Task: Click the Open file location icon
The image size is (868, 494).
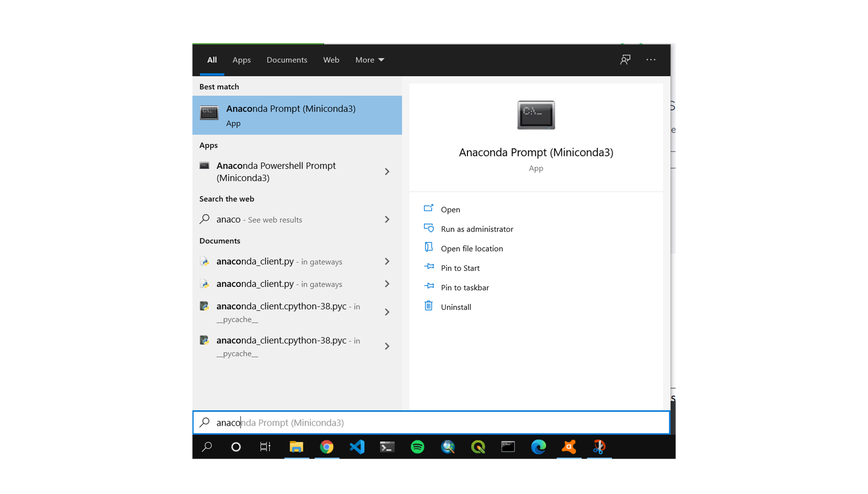Action: (429, 247)
